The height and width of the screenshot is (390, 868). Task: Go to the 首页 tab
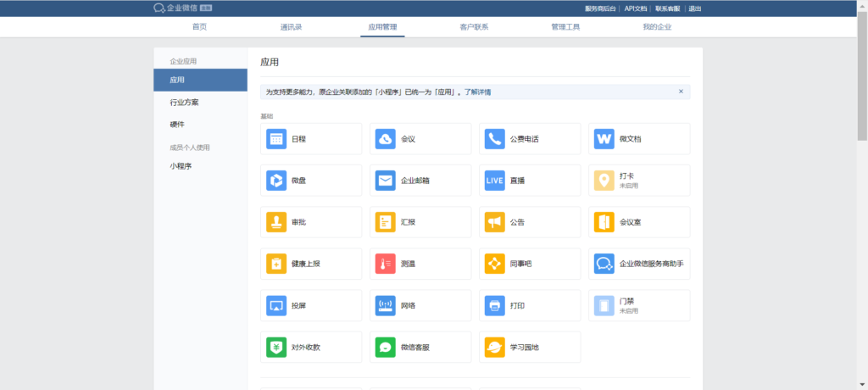pos(199,27)
